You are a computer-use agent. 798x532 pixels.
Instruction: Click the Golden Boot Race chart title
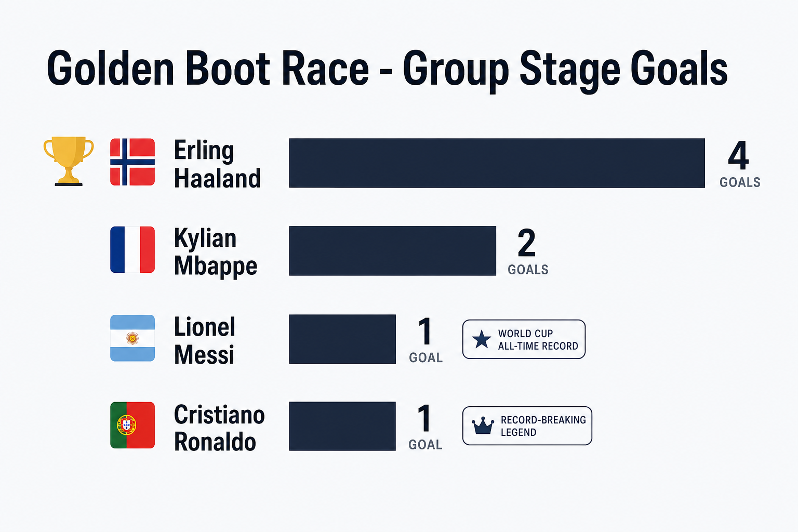(x=387, y=70)
